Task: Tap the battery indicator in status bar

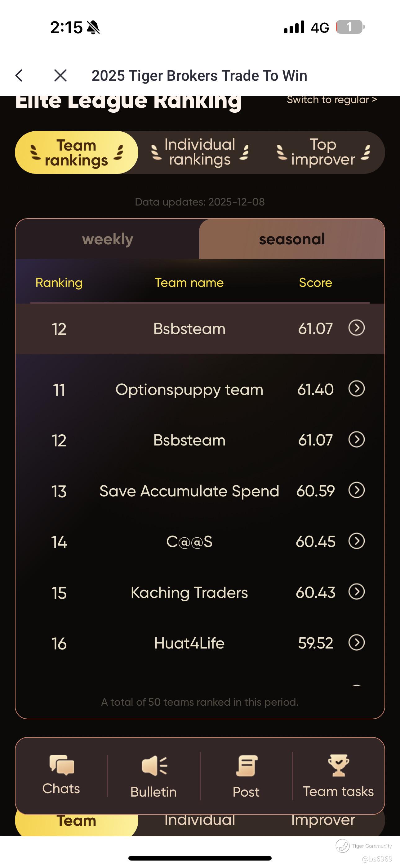Action: tap(350, 27)
